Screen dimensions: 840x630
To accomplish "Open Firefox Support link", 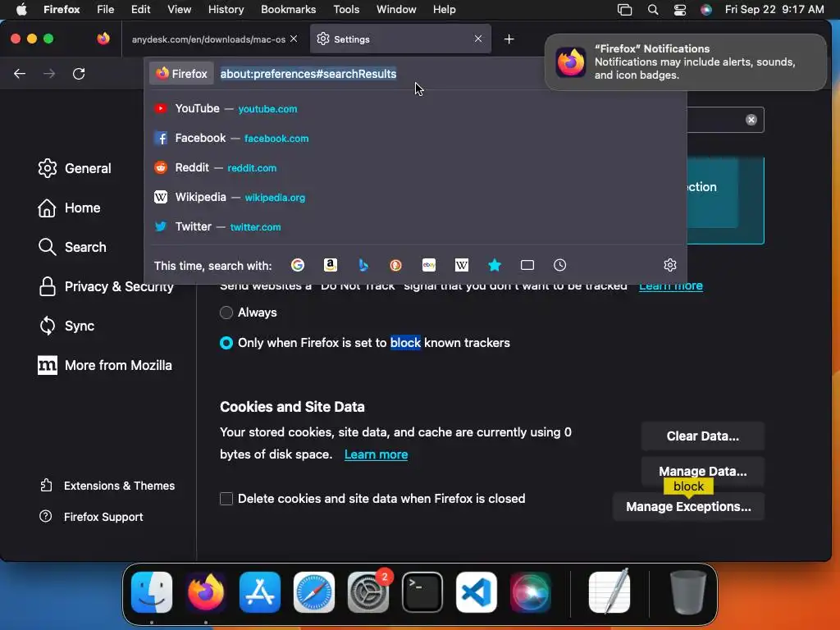I will (x=90, y=517).
